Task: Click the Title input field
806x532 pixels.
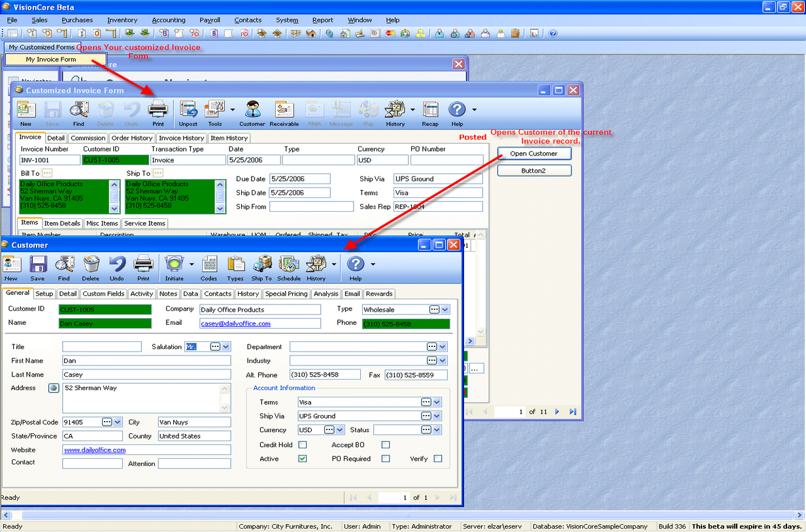Action: (x=102, y=347)
